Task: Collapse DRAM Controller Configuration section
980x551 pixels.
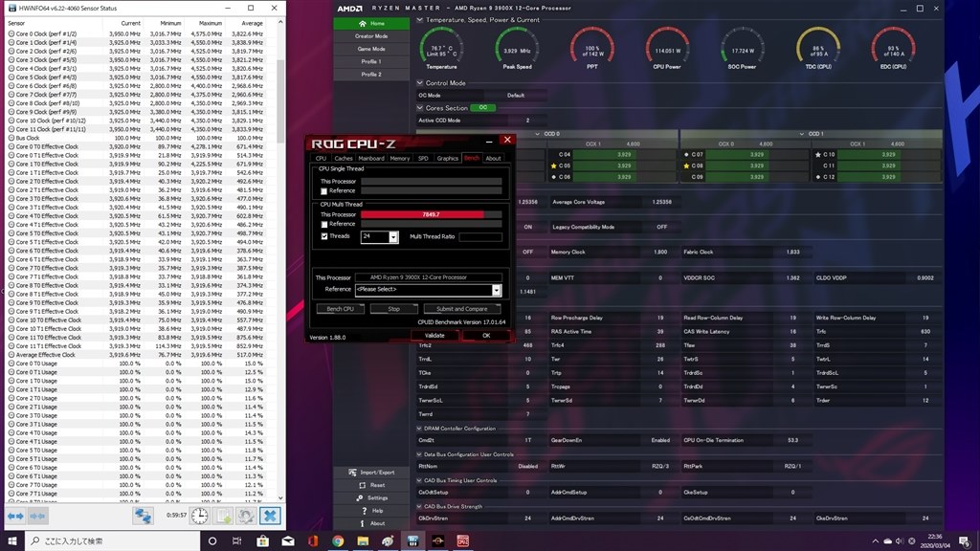Action: point(419,429)
